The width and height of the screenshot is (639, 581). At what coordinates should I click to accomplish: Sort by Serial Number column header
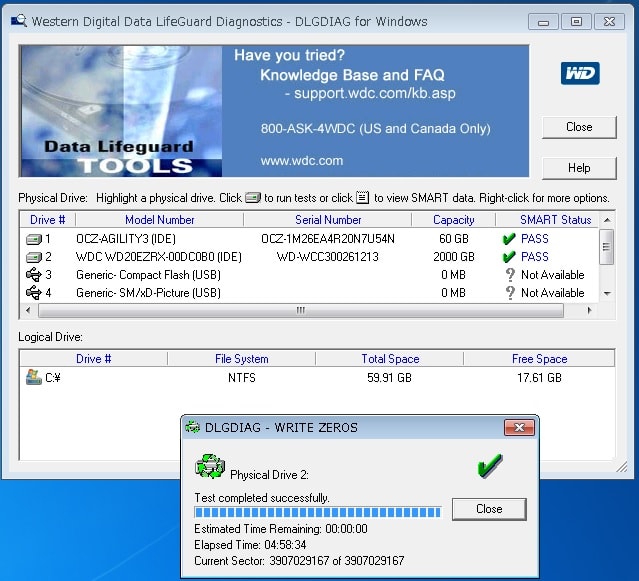click(328, 220)
